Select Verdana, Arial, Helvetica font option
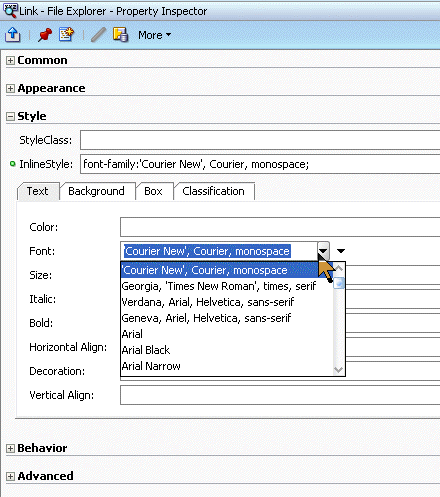 pyautogui.click(x=227, y=302)
